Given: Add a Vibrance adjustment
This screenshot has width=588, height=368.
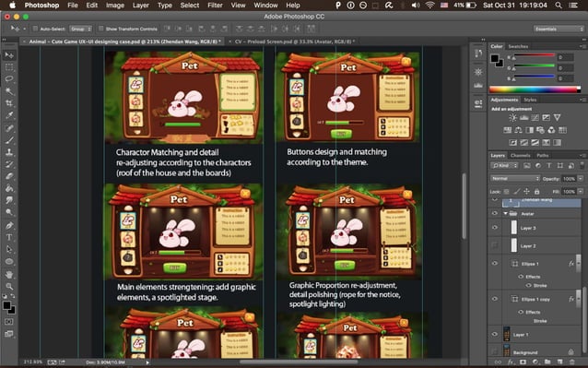Looking at the screenshot, I should click(x=558, y=118).
